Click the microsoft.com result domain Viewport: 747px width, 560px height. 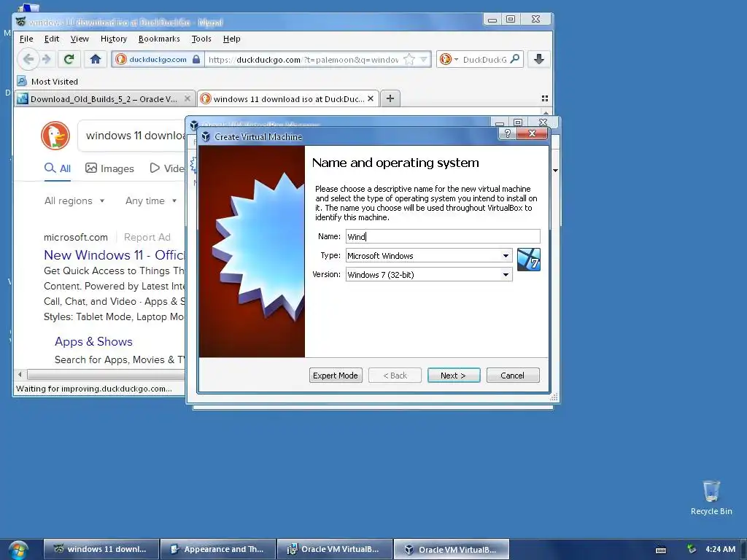[75, 237]
